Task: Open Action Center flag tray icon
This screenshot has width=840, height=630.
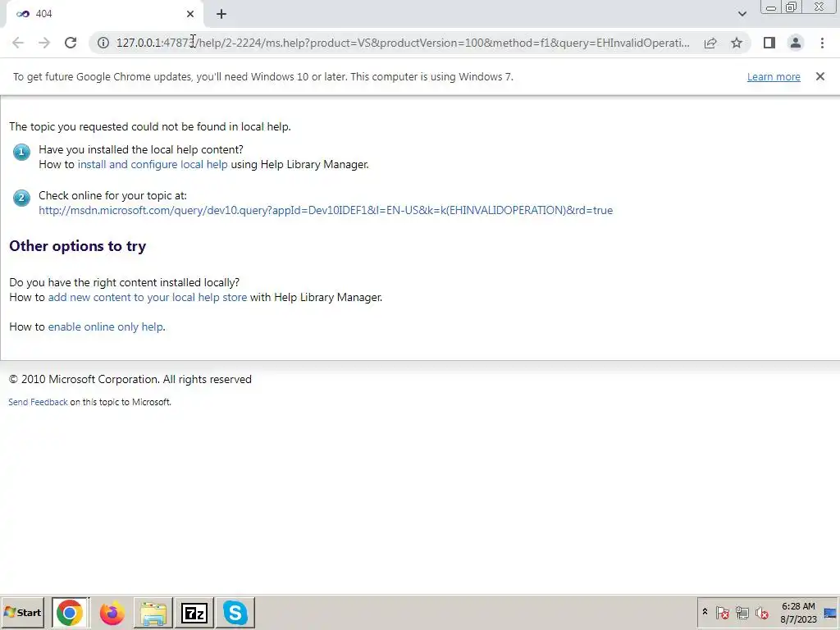Action: pos(722,612)
